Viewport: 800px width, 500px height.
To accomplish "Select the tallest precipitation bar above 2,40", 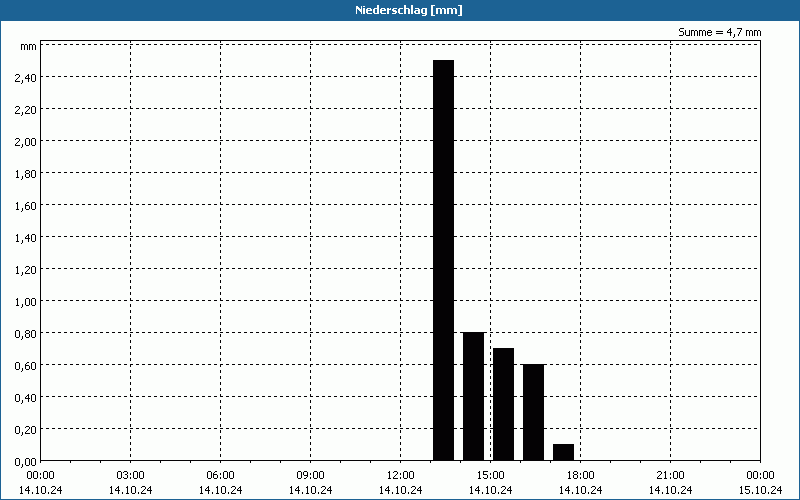I will (x=443, y=260).
